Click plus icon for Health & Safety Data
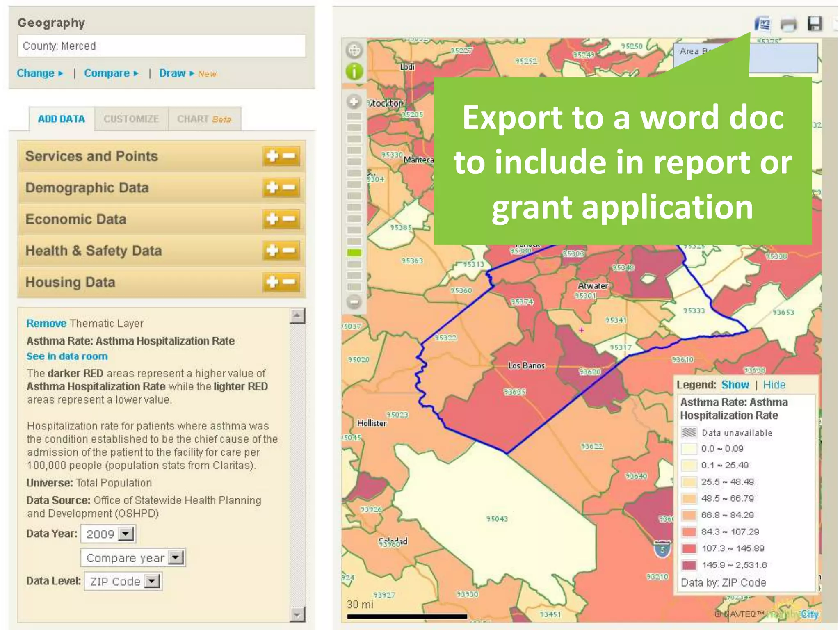This screenshot has height=630, width=840. tap(273, 250)
